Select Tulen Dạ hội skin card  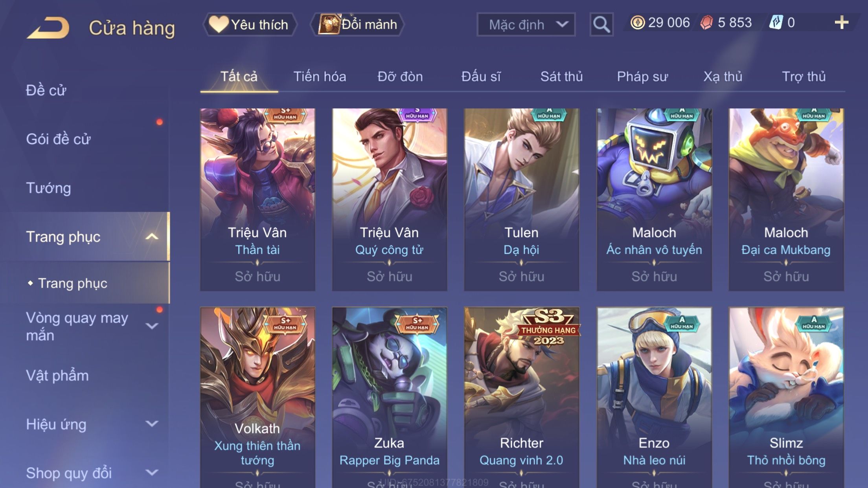click(x=521, y=200)
